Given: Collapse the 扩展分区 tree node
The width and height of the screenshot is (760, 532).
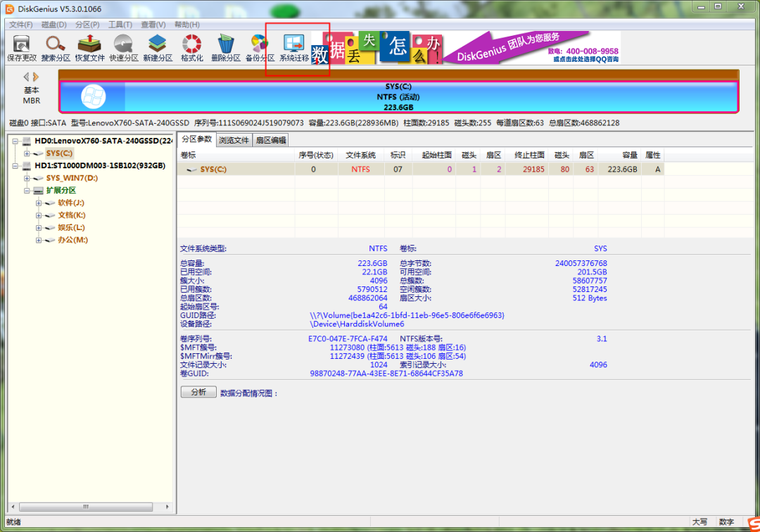Looking at the screenshot, I should click(x=27, y=191).
